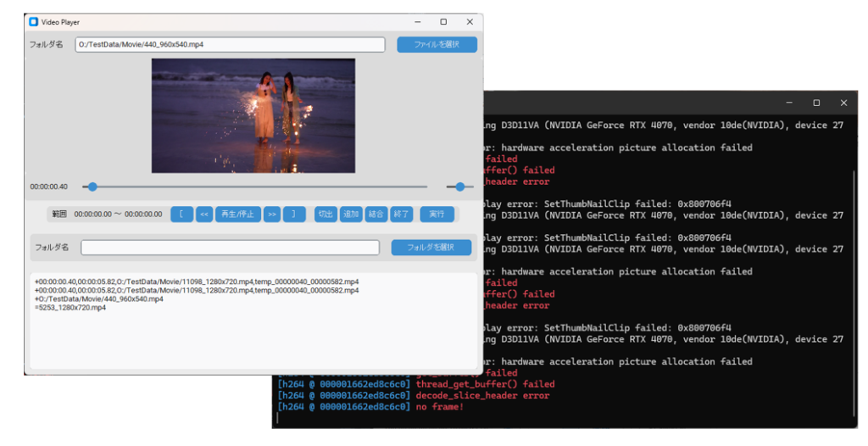
Task: Step backward with the << button
Action: click(x=204, y=215)
